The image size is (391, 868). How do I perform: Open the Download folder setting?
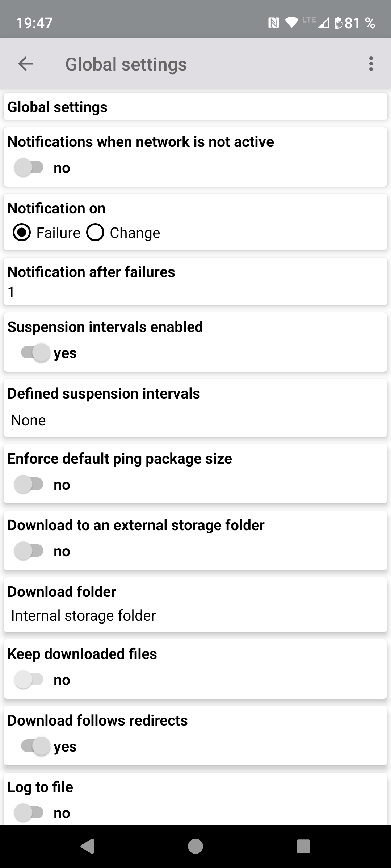pos(195,605)
